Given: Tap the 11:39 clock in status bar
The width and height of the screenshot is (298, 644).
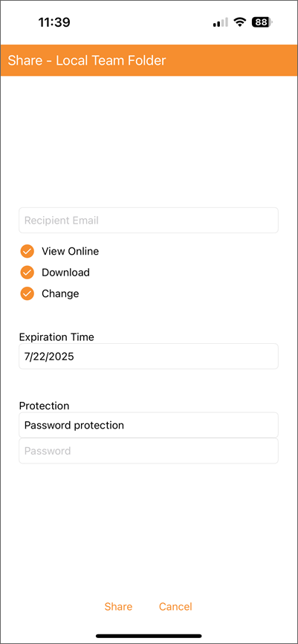Looking at the screenshot, I should tap(54, 22).
